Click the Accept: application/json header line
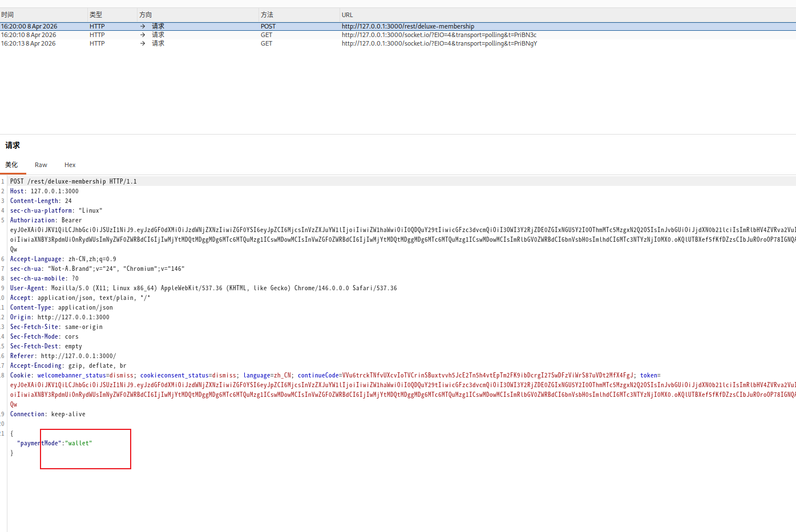Image resolution: width=796 pixels, height=532 pixels. tap(80, 298)
